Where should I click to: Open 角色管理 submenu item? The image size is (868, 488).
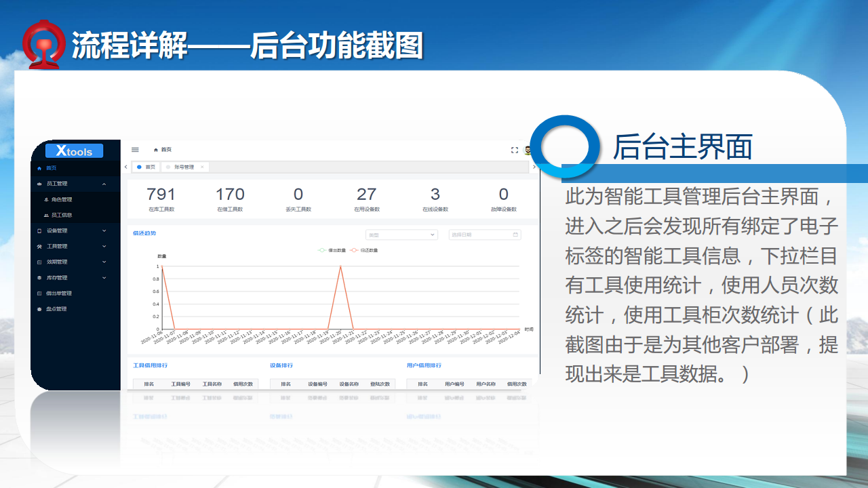point(75,199)
